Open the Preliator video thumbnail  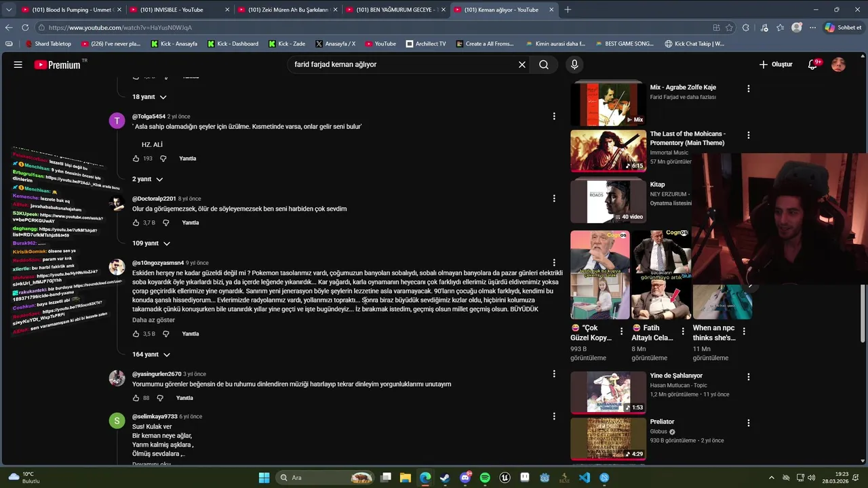(608, 439)
